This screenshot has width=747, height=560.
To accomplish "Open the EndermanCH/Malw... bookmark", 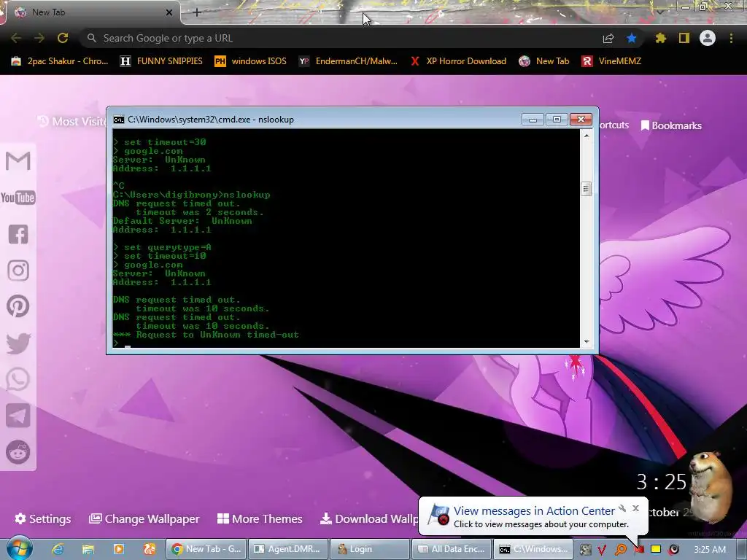I will point(348,61).
